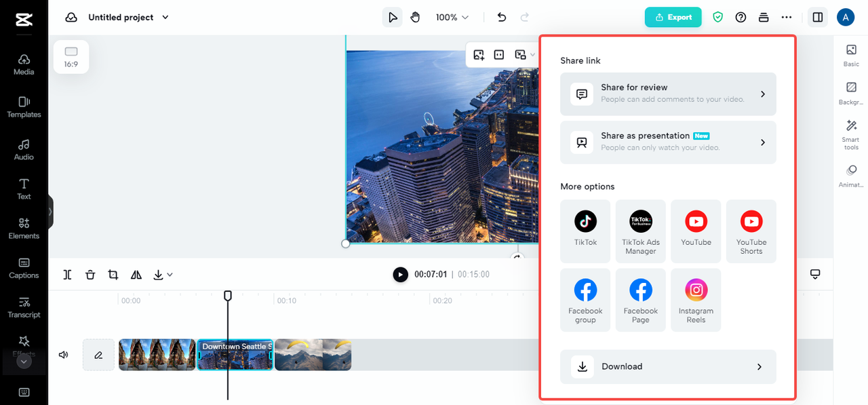Open the help question mark icon
The image size is (868, 405).
click(x=741, y=17)
